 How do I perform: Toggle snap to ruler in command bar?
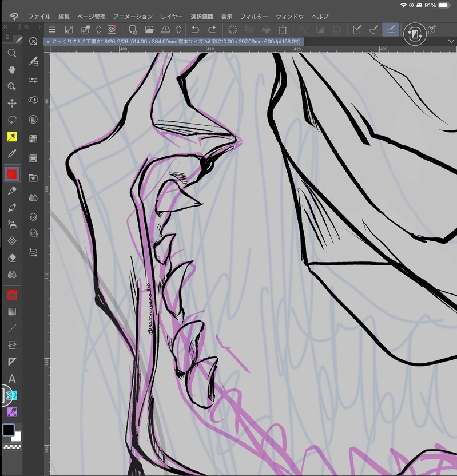[x=357, y=30]
